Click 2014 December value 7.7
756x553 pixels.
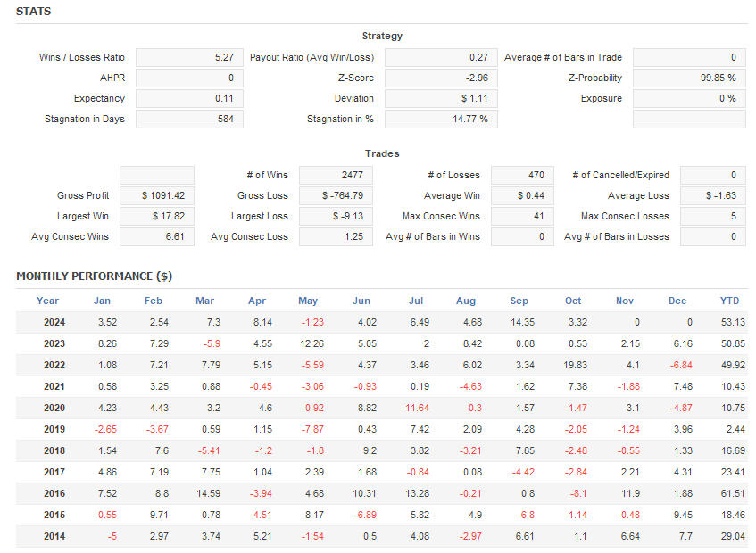[x=685, y=536]
